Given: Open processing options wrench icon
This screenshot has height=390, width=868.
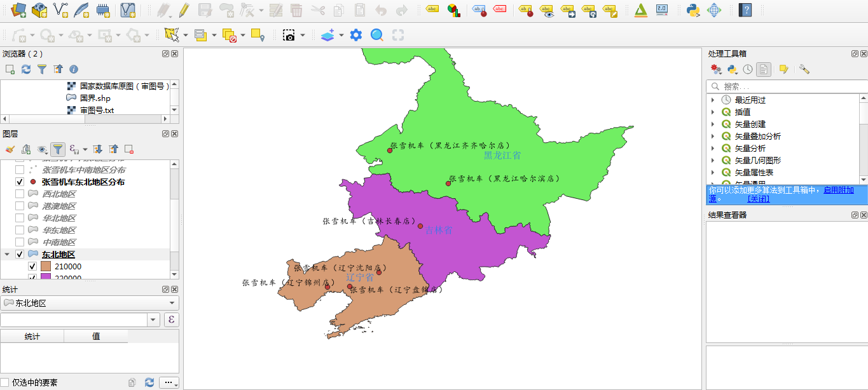Looking at the screenshot, I should click(804, 69).
